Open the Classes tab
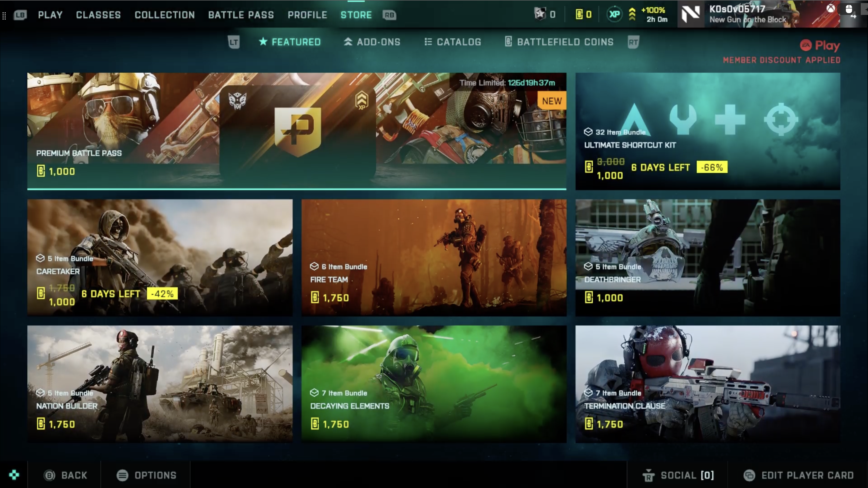Screen dimensions: 868x488 98,15
